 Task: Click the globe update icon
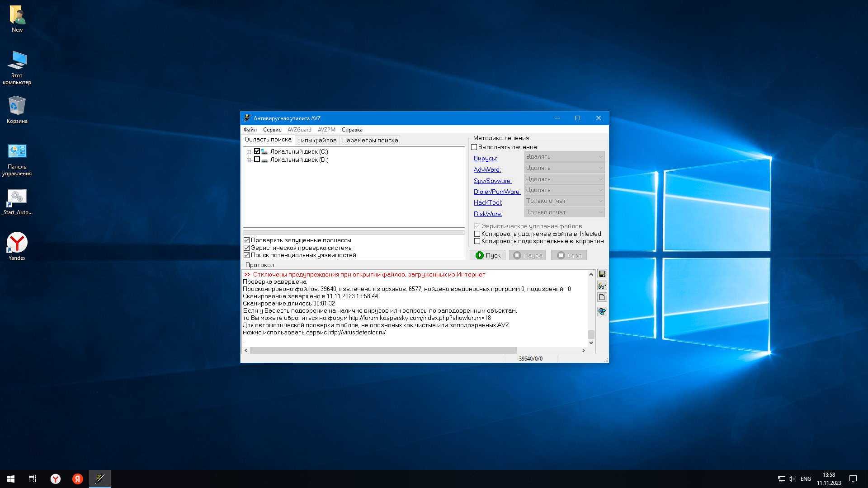tap(602, 311)
